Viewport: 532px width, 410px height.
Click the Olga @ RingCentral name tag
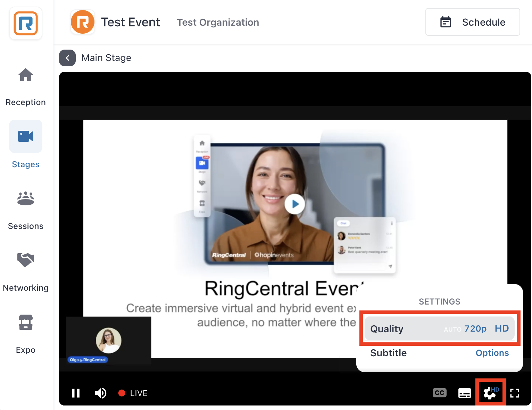(88, 360)
